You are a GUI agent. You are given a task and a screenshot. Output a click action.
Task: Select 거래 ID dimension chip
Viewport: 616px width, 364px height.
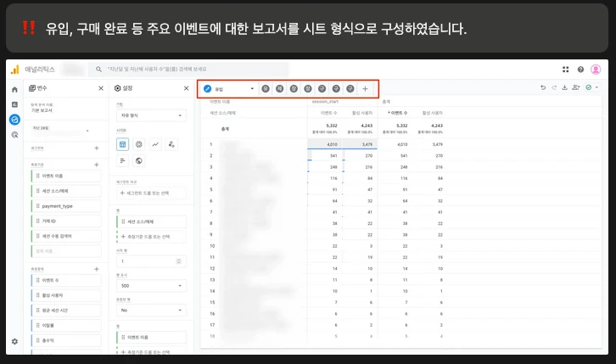(x=66, y=221)
